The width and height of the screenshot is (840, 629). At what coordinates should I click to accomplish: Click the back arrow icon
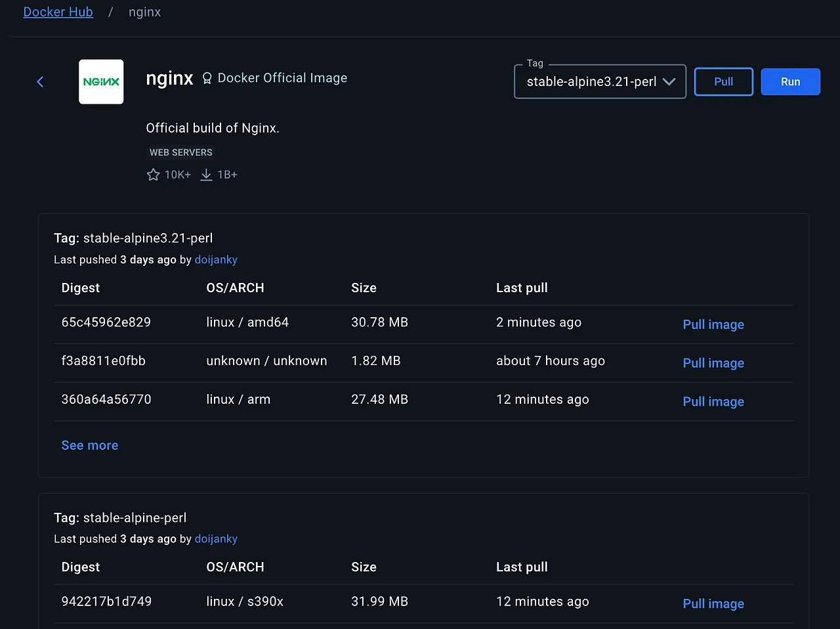pyautogui.click(x=40, y=82)
